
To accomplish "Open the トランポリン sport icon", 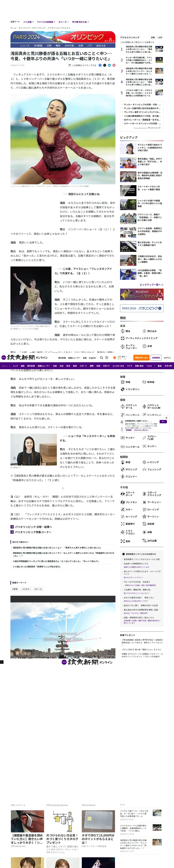I will [123, 389].
